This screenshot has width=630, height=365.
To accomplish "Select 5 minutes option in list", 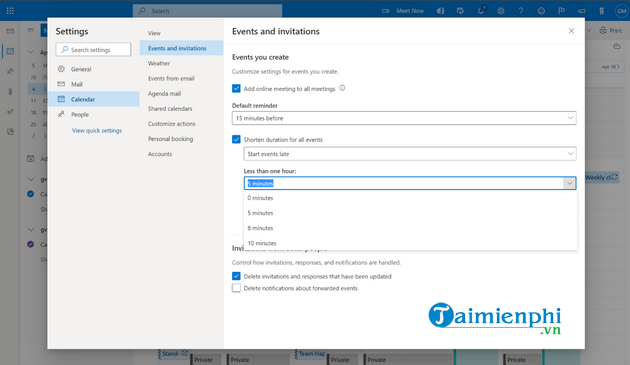I will pyautogui.click(x=410, y=213).
